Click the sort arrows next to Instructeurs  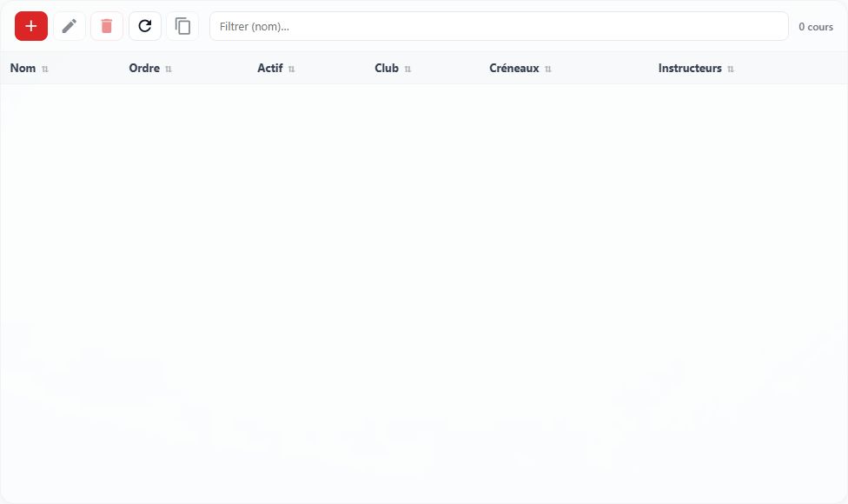(731, 69)
